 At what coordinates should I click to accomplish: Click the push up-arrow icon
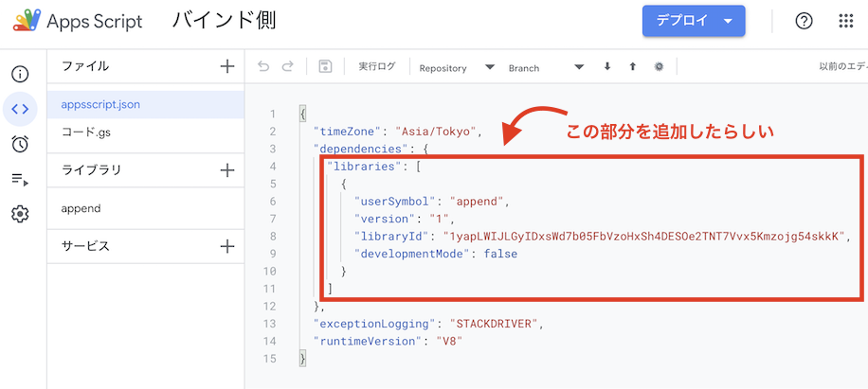point(633,67)
